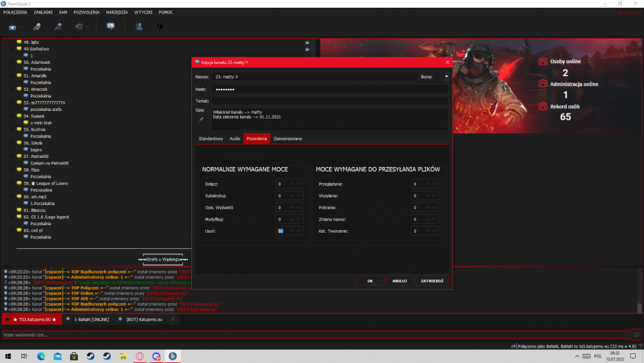Image resolution: width=644 pixels, height=363 pixels.
Task: Click the Nazwa input field
Action: click(x=315, y=77)
